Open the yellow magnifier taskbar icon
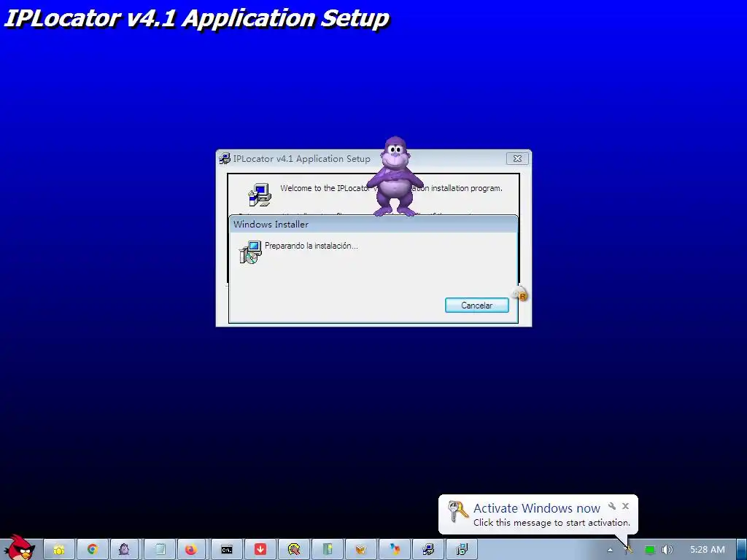 294,550
